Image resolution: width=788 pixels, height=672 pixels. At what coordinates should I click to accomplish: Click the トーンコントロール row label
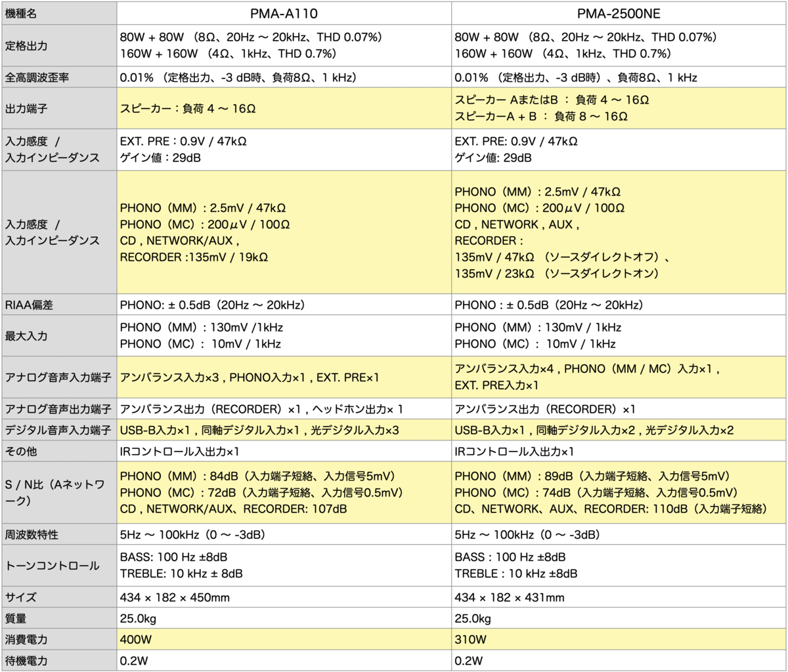[59, 565]
